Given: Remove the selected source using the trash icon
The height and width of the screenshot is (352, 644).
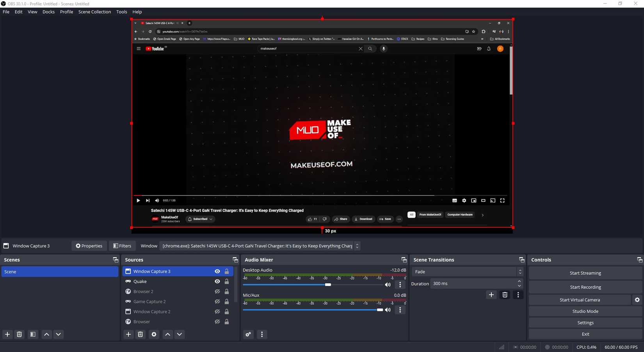Looking at the screenshot, I should click(x=140, y=334).
